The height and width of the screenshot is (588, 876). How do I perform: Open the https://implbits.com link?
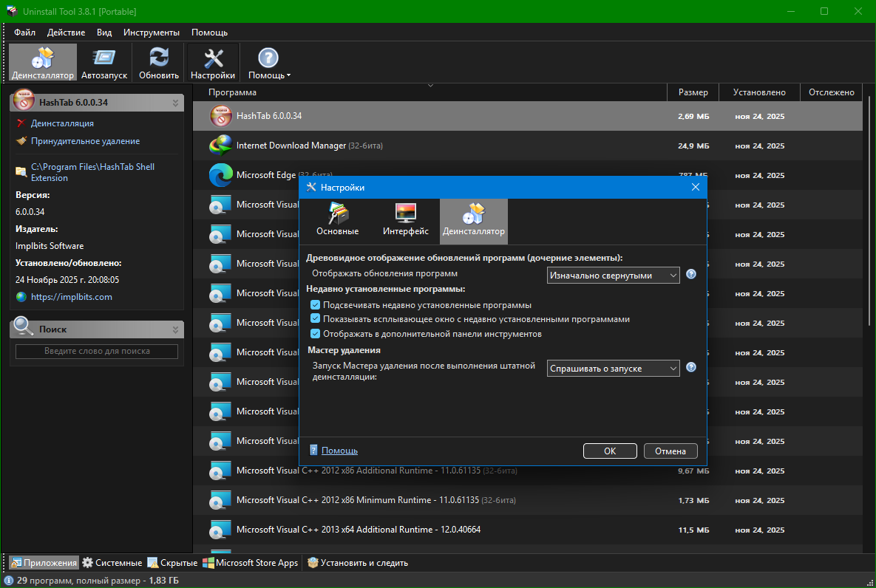click(72, 297)
